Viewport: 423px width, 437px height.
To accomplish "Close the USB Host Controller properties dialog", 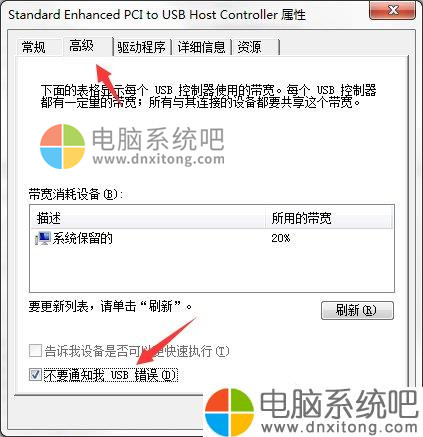I will (x=392, y=10).
